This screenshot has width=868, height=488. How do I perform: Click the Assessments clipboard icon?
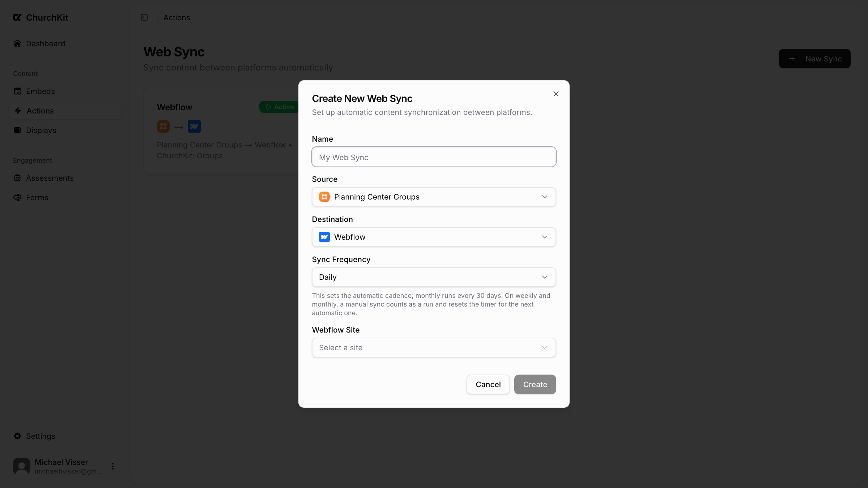point(17,178)
